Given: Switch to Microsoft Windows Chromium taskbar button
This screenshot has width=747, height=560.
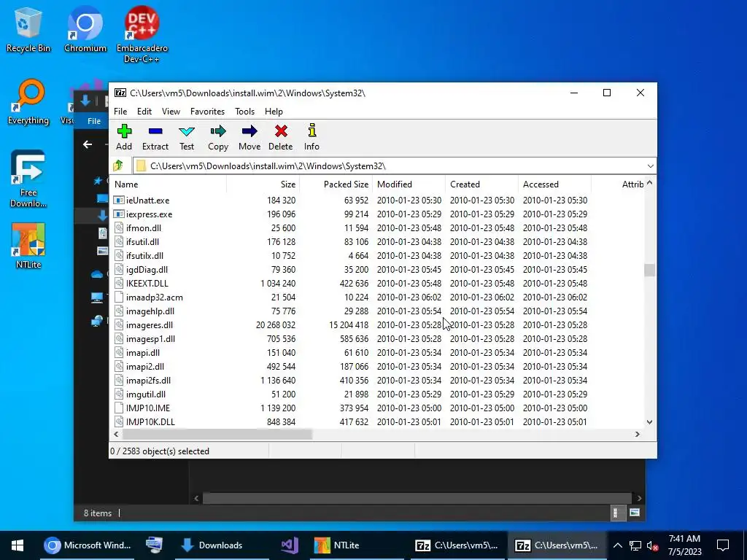Looking at the screenshot, I should (x=87, y=545).
